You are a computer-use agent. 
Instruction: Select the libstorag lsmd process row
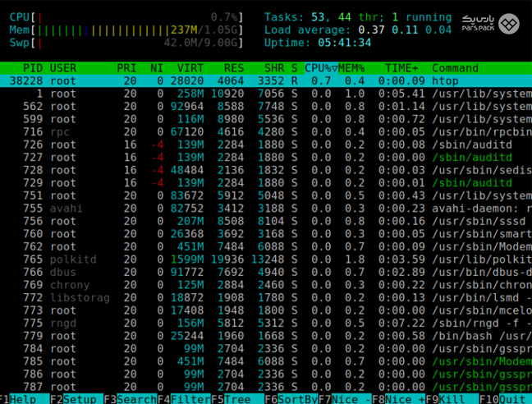(266, 297)
